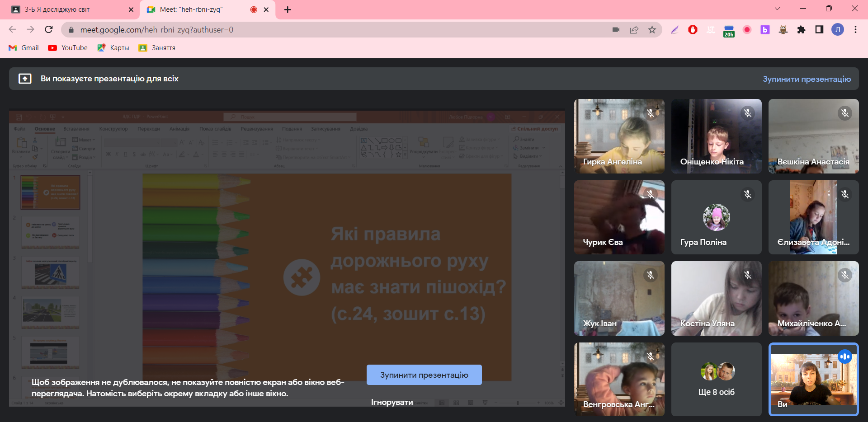The image size is (868, 422).
Task: Switch to the '3-Б Я досліджую світ' tab
Action: [x=68, y=9]
